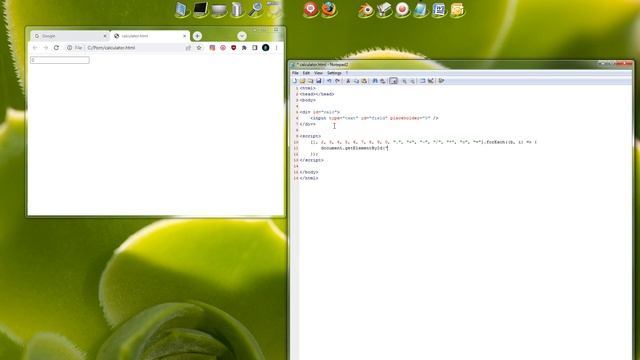
Task: Close the Google tab in Chrome
Action: click(105, 36)
